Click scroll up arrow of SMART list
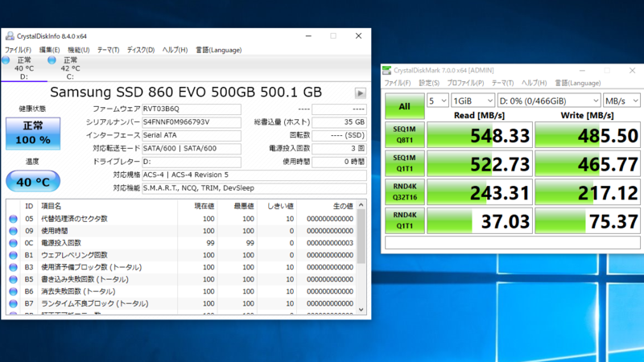The width and height of the screenshot is (644, 362). coord(361,205)
